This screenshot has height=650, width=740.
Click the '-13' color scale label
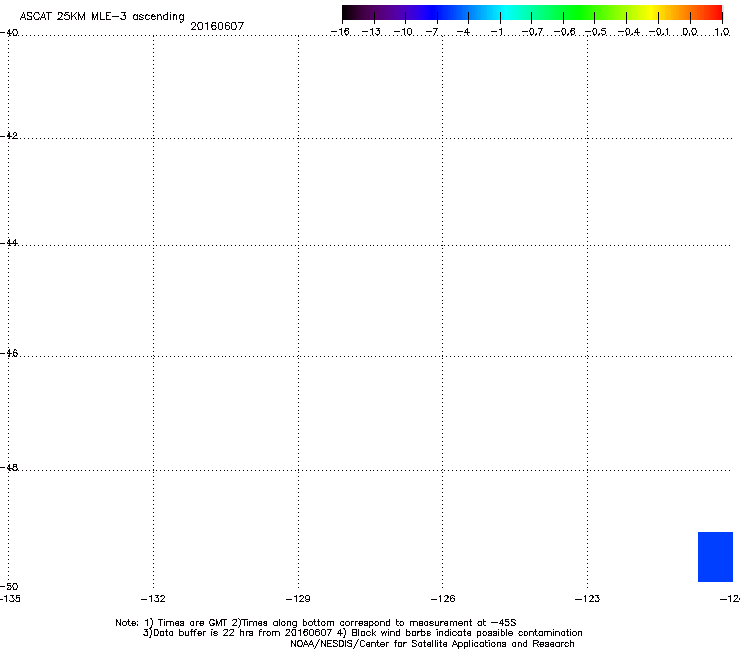[371, 32]
